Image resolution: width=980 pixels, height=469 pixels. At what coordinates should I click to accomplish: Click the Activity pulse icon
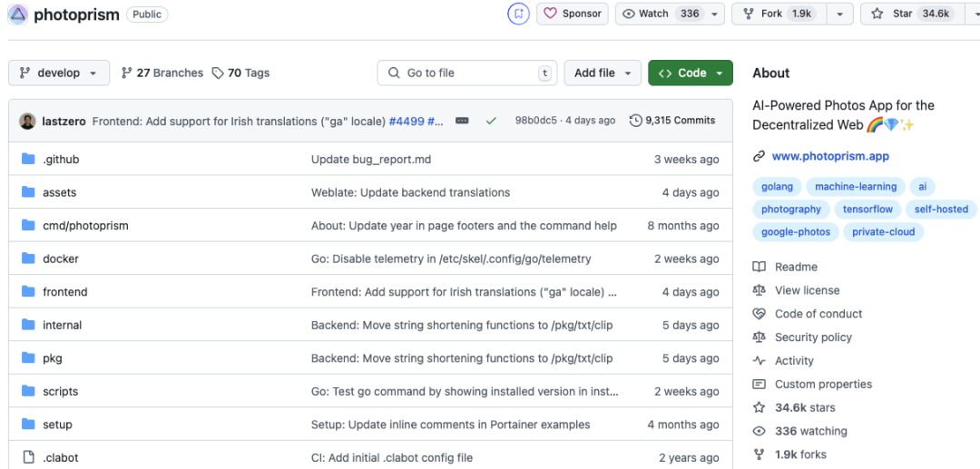[759, 361]
